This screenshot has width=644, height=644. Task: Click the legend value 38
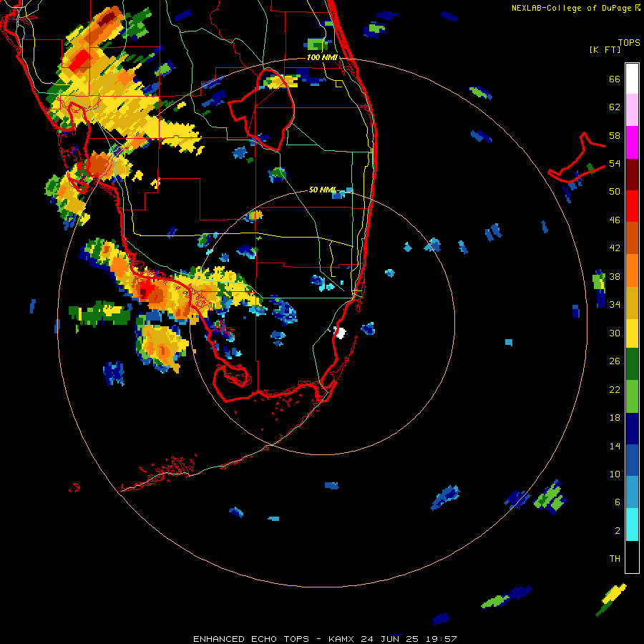(615, 276)
